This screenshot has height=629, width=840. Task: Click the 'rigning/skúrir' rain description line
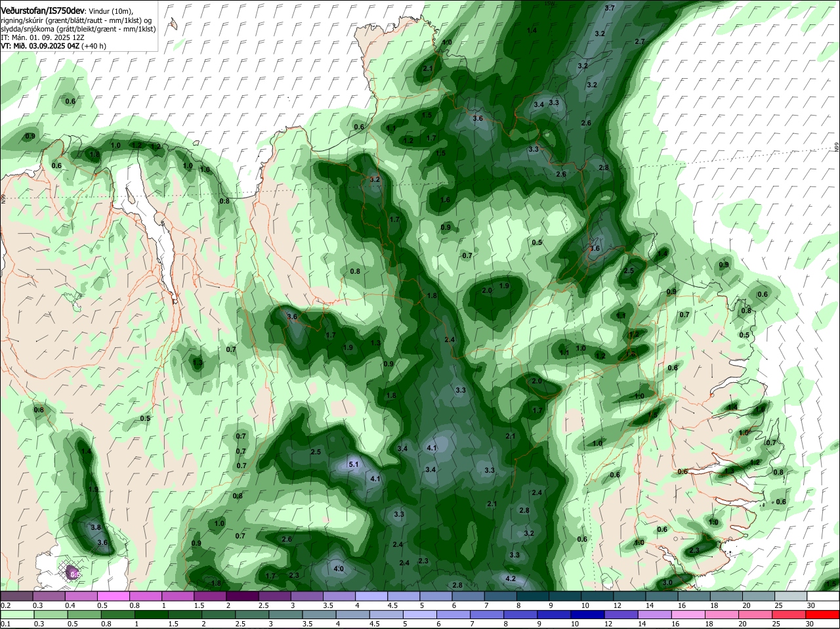pyautogui.click(x=77, y=20)
